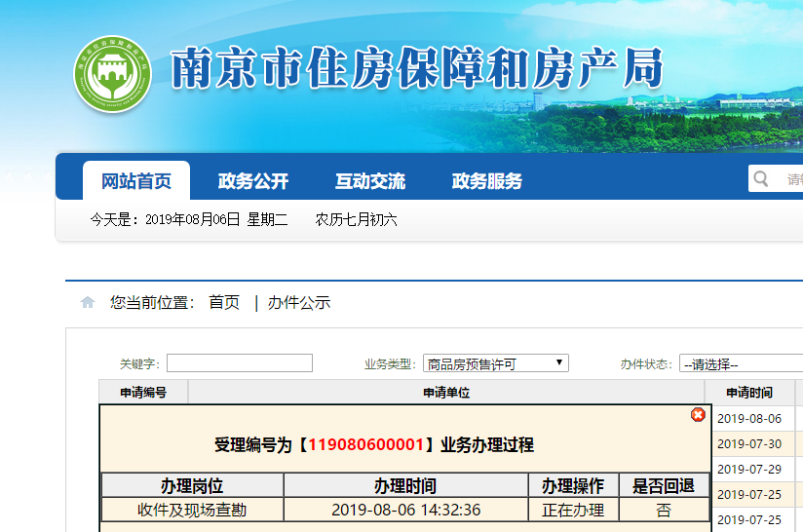Click the green bureau logo emblem
Image resolution: width=803 pixels, height=532 pixels.
(x=113, y=74)
